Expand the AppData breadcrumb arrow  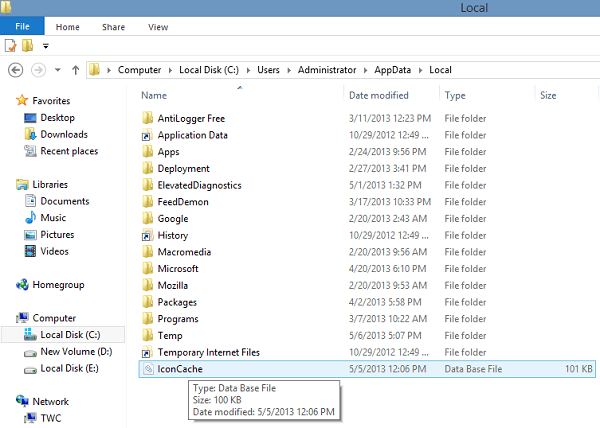point(422,70)
